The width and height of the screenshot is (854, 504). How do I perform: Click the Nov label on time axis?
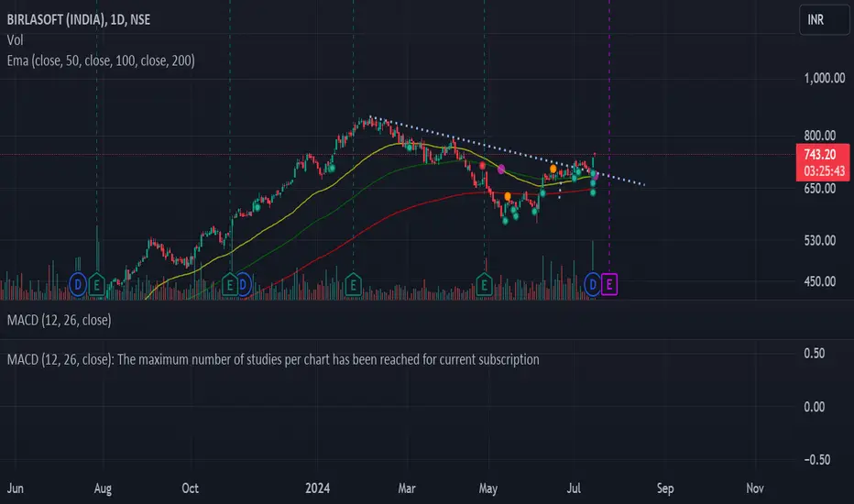pos(755,488)
